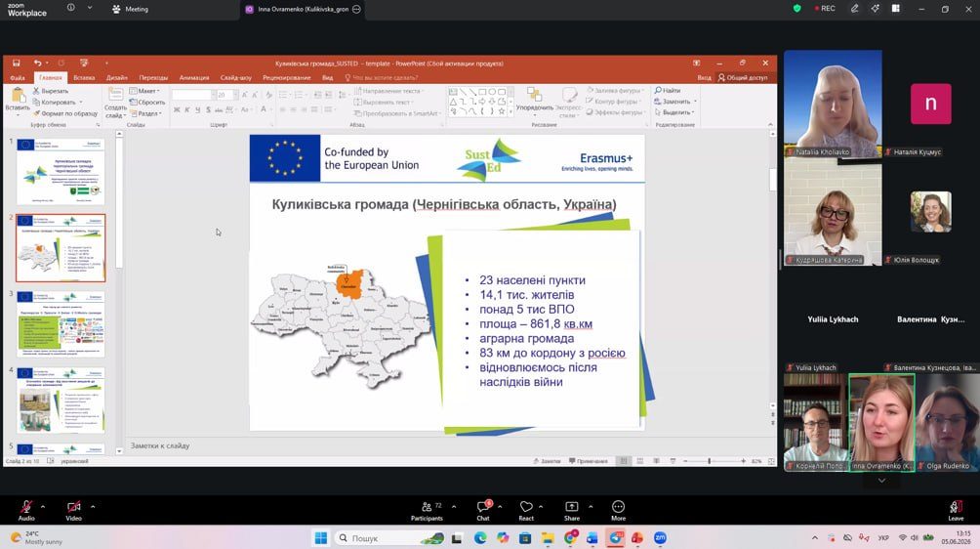Expand the video gallery down chevron
This screenshot has height=549, width=980.
tap(881, 481)
